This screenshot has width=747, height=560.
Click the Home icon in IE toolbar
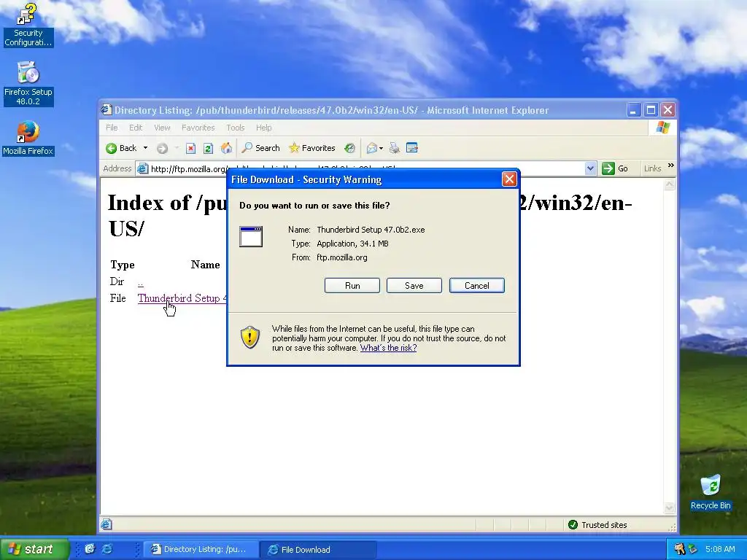(x=226, y=148)
